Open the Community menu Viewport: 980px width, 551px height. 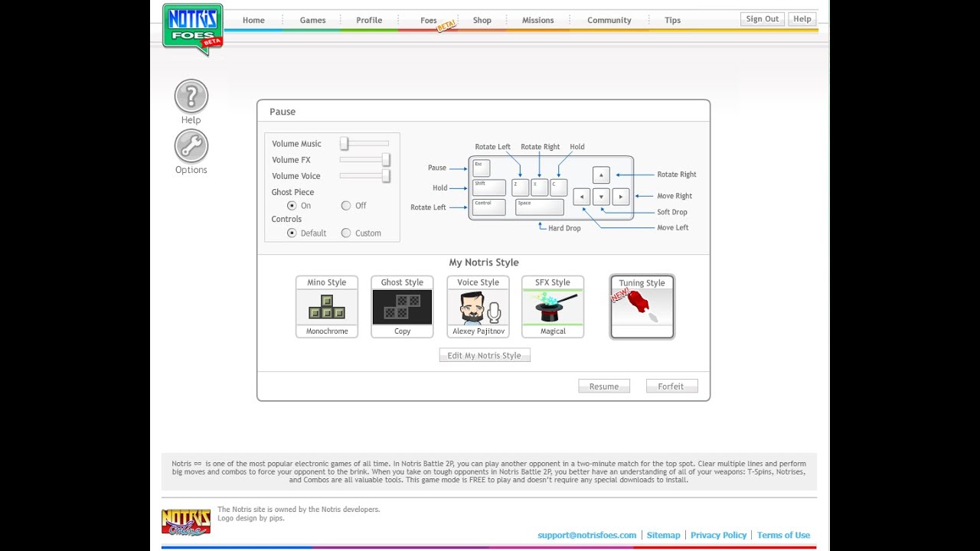[x=609, y=20]
